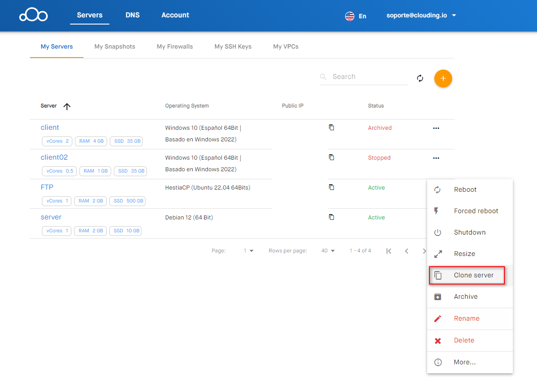
Task: Click the Stopped status of client02
Action: tap(379, 158)
